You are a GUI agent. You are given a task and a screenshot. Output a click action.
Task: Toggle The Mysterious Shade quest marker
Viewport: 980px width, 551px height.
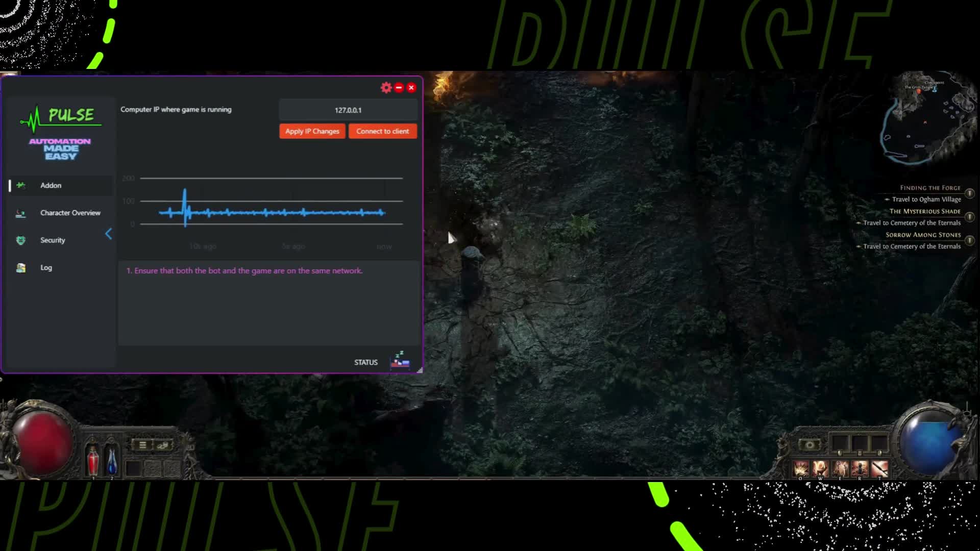pos(970,217)
